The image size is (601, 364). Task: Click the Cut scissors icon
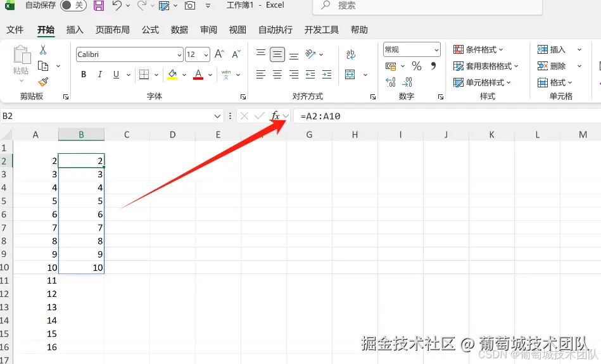click(x=43, y=50)
